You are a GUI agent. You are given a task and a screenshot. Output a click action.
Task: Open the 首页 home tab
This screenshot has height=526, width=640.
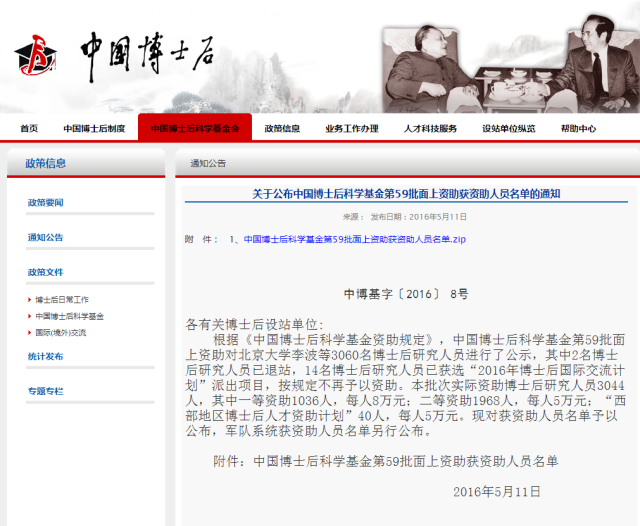tap(29, 128)
